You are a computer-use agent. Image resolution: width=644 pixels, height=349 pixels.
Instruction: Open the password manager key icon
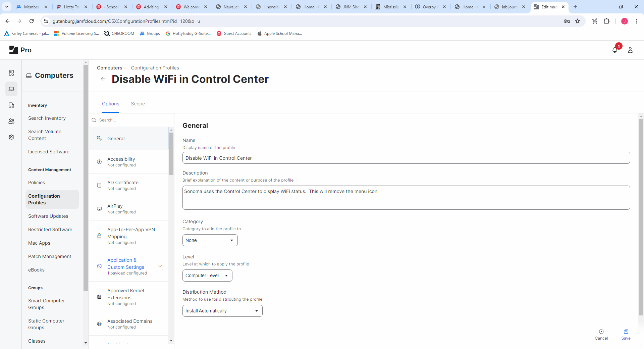tap(567, 21)
